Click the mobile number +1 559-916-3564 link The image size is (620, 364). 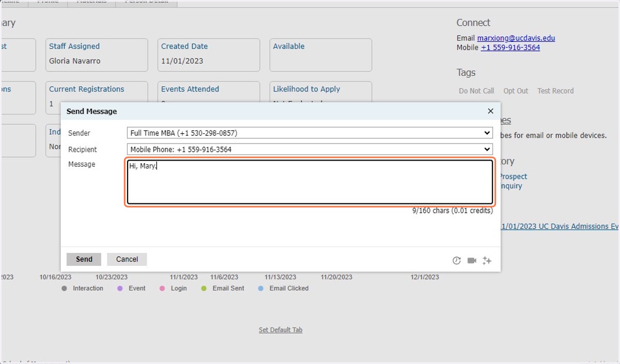coord(510,48)
